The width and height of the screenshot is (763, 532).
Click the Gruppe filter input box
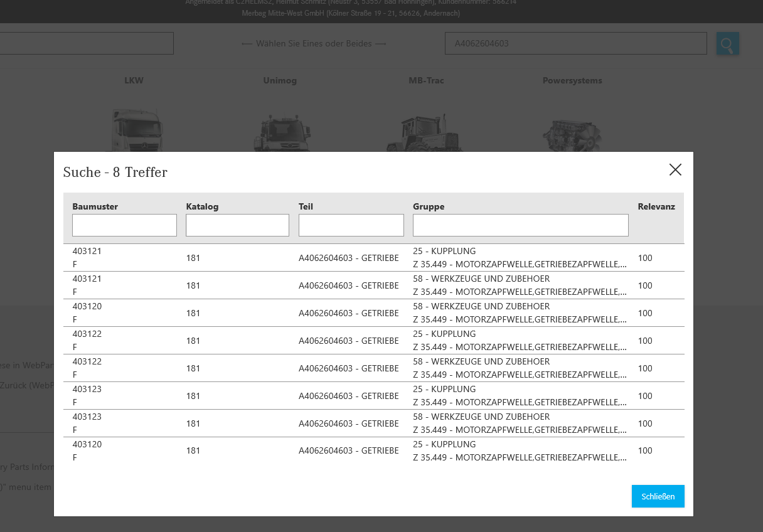point(520,225)
